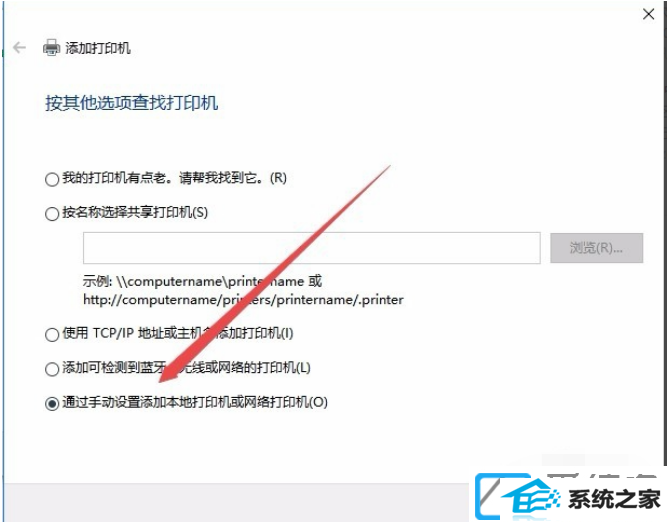Go back using the left arrow
The width and height of the screenshot is (669, 526).
coord(20,47)
